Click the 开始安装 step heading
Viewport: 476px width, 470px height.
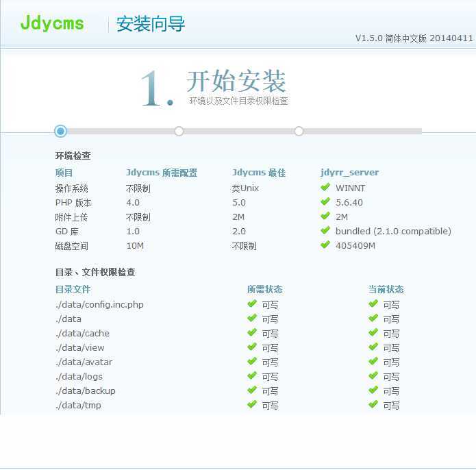coord(236,81)
